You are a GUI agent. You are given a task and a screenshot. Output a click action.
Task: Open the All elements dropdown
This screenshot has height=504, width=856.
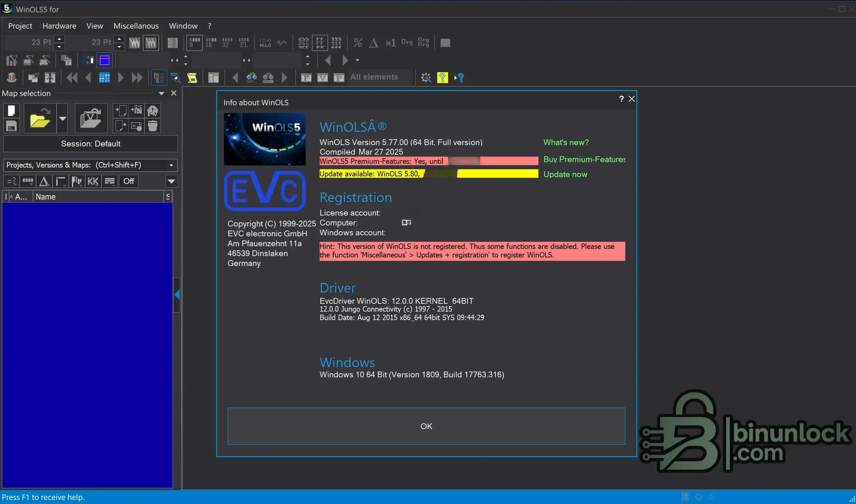(380, 77)
